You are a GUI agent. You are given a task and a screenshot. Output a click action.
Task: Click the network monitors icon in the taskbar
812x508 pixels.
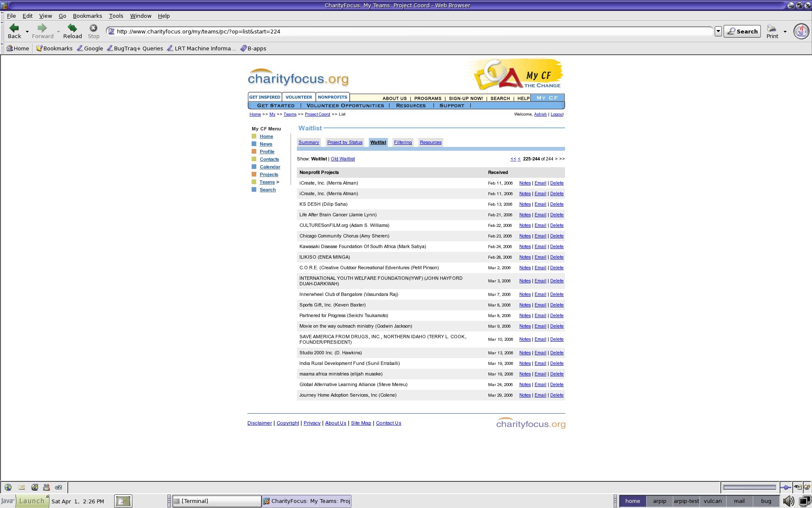point(804,501)
